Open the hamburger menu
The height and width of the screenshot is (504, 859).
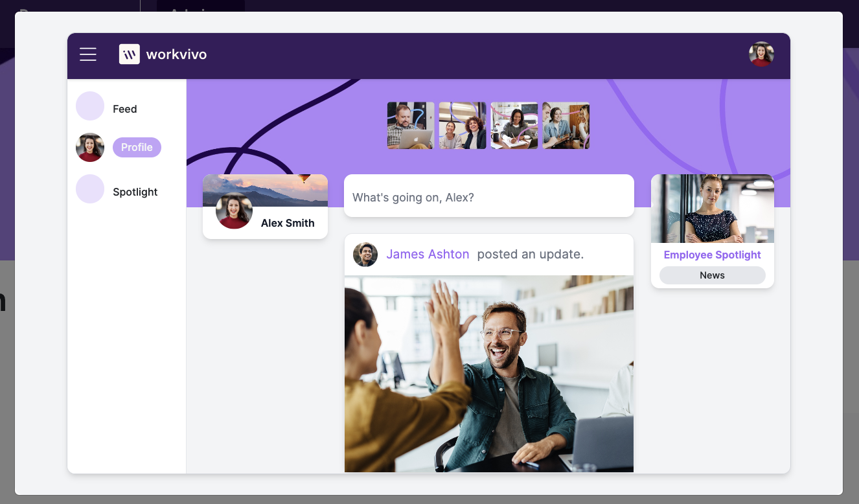click(x=88, y=54)
